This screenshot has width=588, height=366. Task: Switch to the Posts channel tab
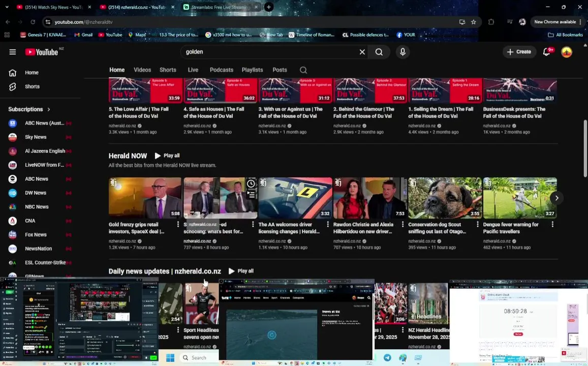(280, 70)
